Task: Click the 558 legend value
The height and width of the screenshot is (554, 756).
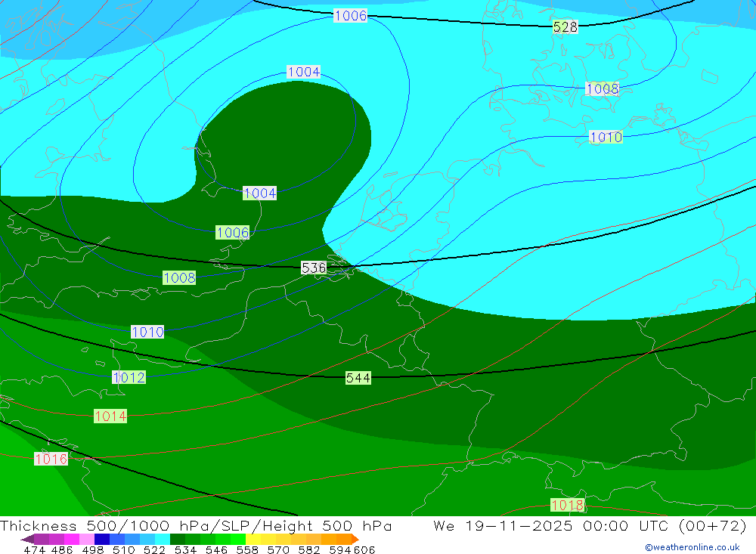Action: click(x=247, y=549)
